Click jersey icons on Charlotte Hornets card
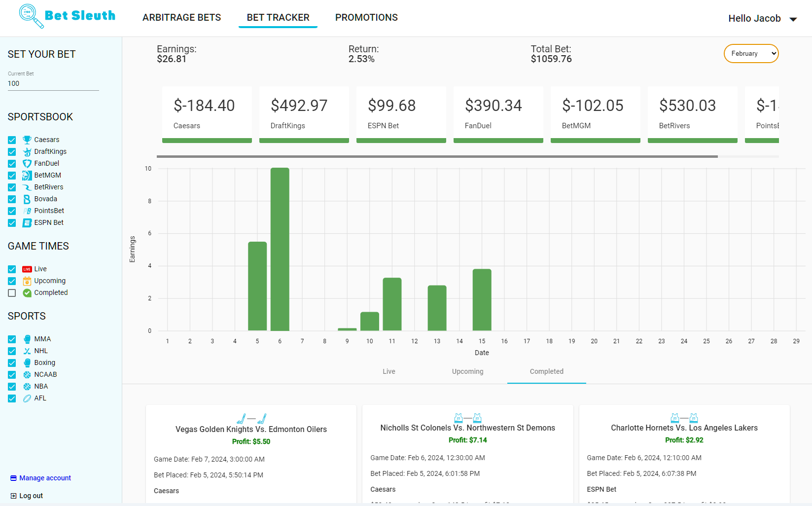The image size is (812, 506). 684,418
